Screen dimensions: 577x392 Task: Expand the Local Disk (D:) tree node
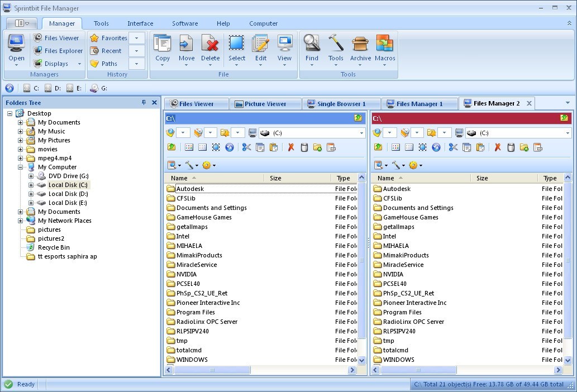point(32,194)
